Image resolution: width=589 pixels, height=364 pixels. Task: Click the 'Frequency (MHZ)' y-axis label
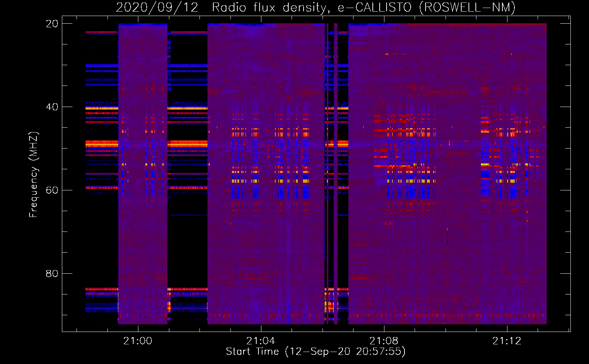33,175
